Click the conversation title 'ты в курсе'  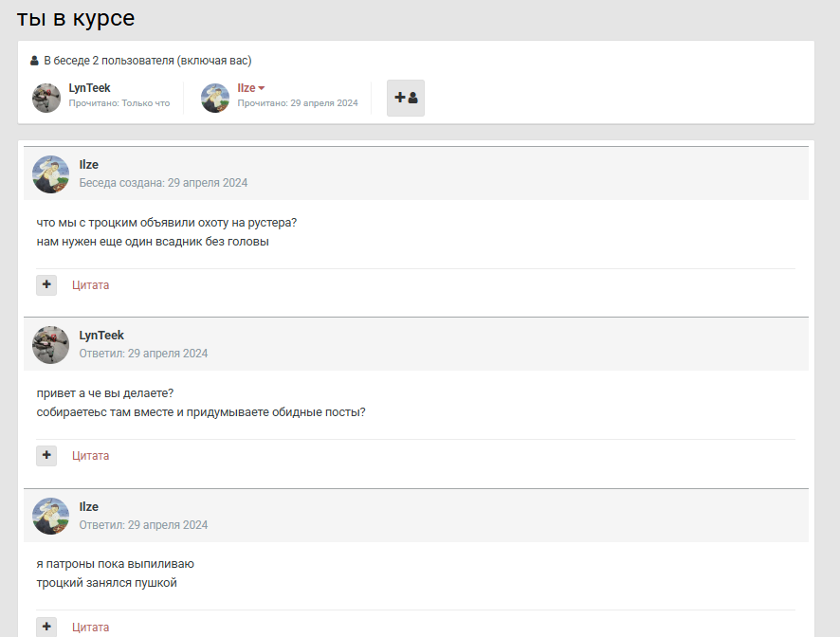[76, 18]
